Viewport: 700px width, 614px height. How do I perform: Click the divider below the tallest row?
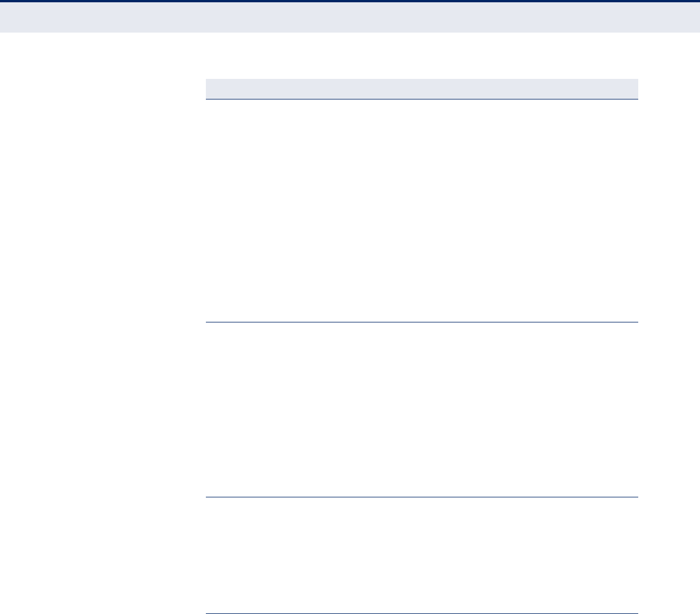(421, 322)
